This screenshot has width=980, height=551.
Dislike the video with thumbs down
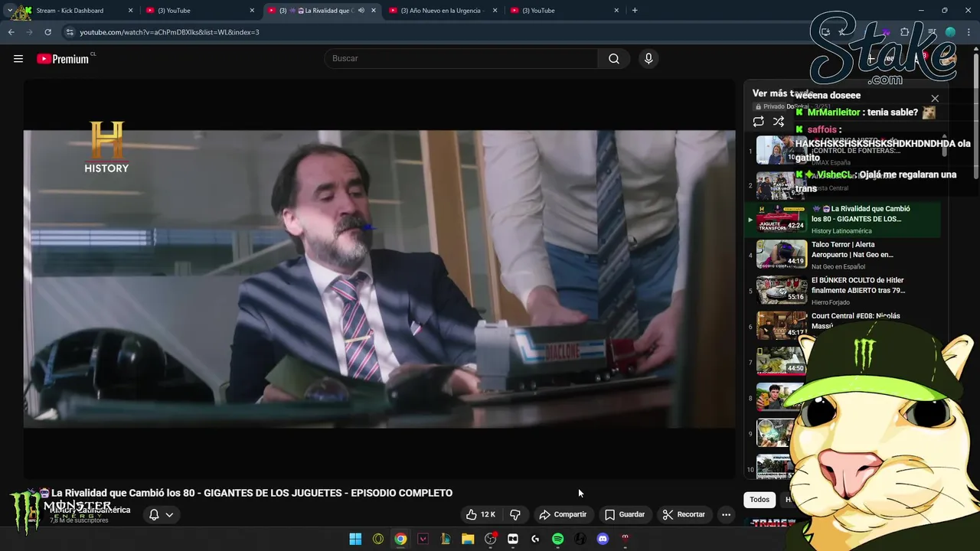coord(515,514)
